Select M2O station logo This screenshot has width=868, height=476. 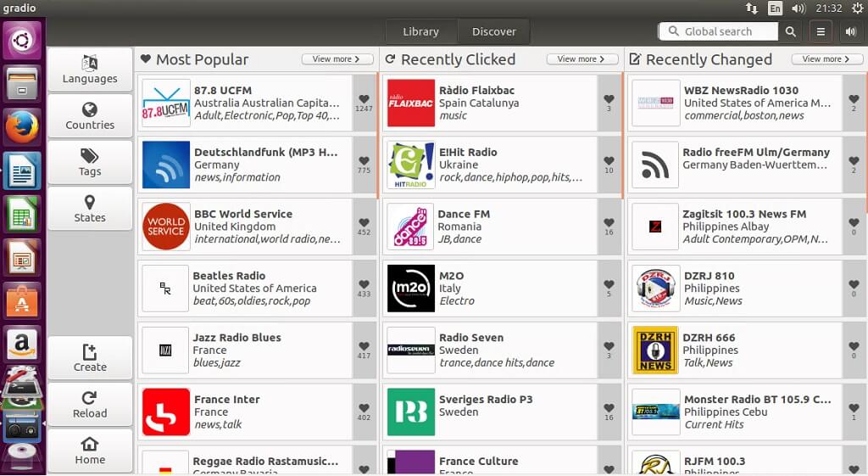click(x=411, y=288)
